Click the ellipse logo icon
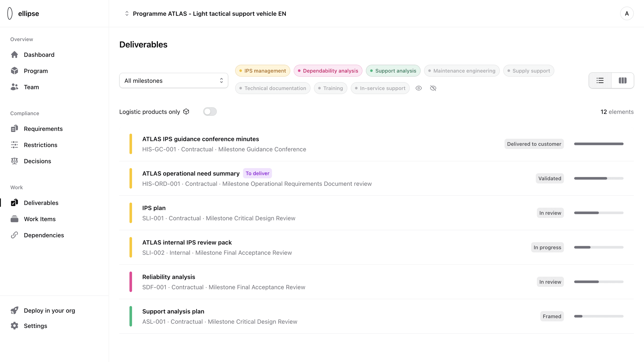The height and width of the screenshot is (362, 644). [x=10, y=13]
